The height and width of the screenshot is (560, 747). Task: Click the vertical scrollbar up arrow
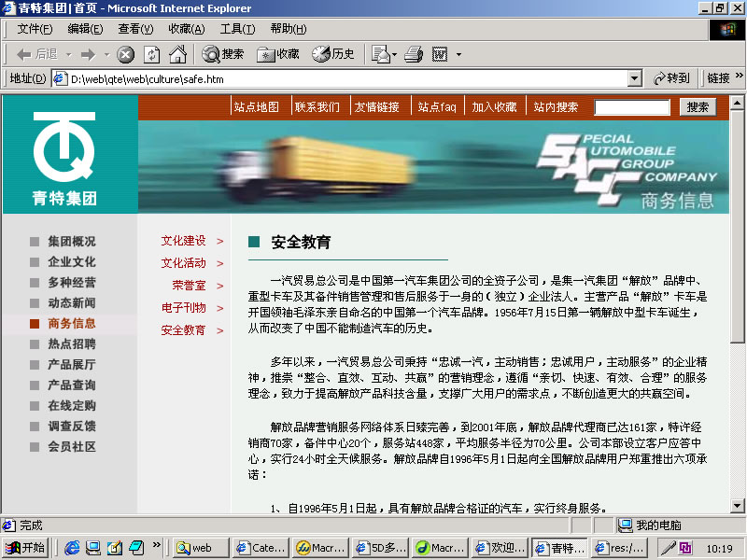point(737,103)
